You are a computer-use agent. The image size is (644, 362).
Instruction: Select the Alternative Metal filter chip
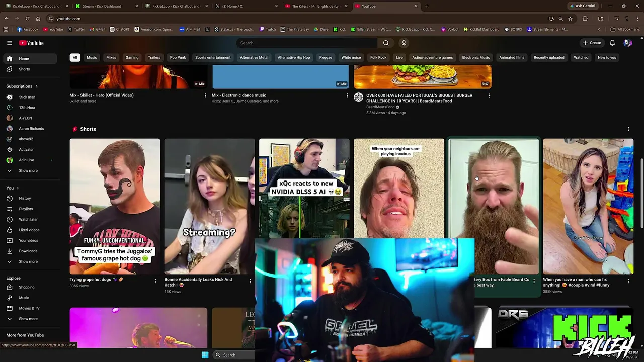[x=254, y=57]
